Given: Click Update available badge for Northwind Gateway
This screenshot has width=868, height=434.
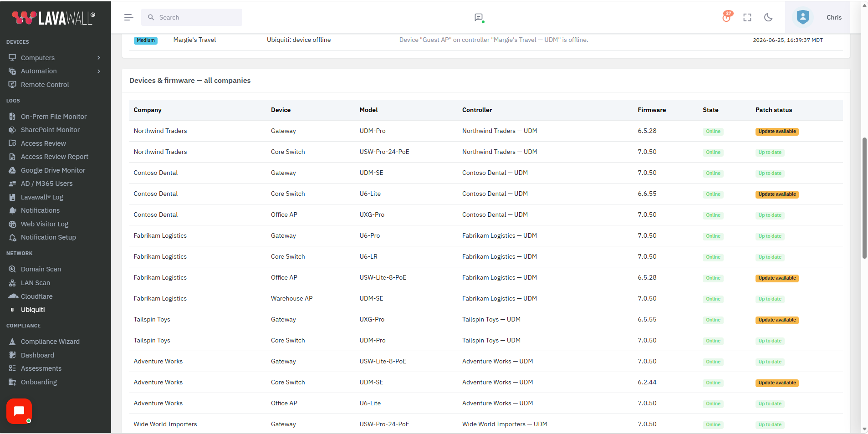Looking at the screenshot, I should click(777, 132).
